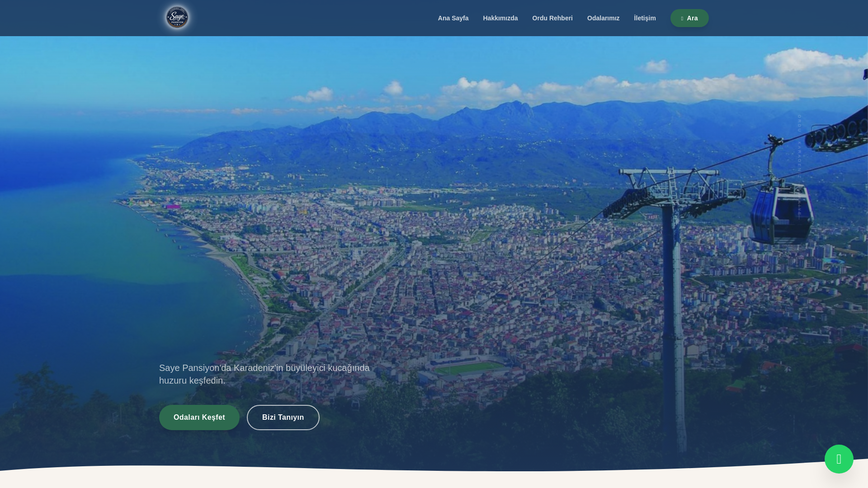
Task: Click the Saye Pansiyon logo
Action: coord(177,18)
